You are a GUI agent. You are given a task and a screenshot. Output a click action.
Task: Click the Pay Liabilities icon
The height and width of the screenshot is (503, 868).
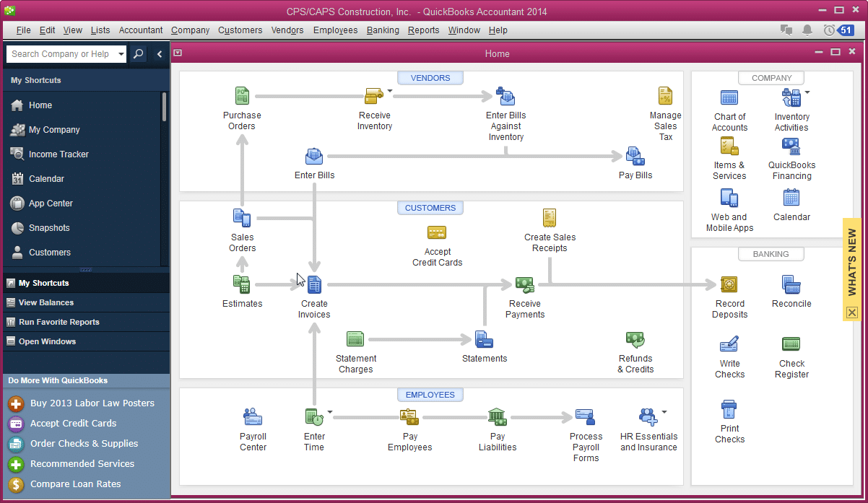coord(497,416)
